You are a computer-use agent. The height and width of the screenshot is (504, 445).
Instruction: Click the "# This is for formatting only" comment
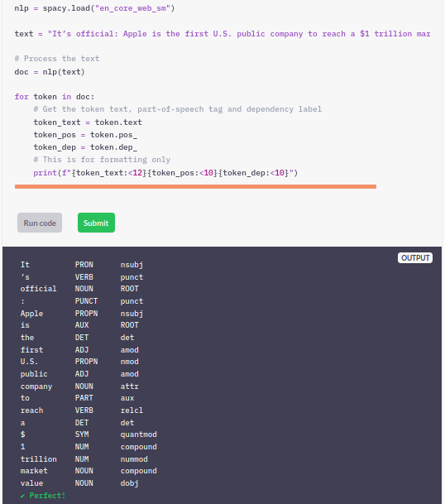102,160
